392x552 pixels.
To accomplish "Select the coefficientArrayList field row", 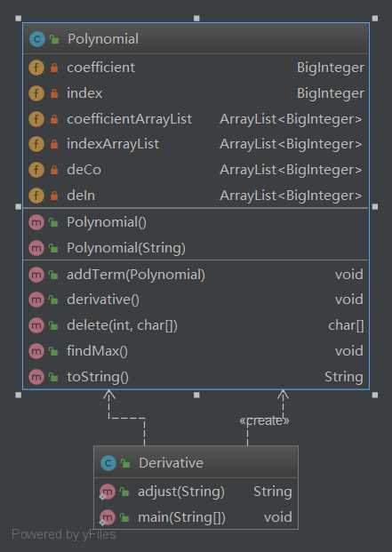I will coord(196,119).
